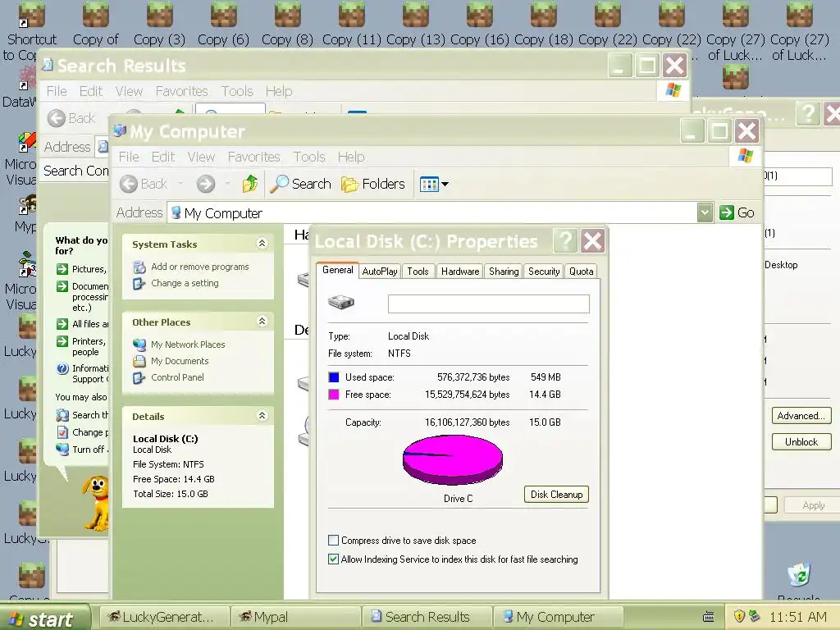Open the Views icon dropdown

pyautogui.click(x=434, y=185)
